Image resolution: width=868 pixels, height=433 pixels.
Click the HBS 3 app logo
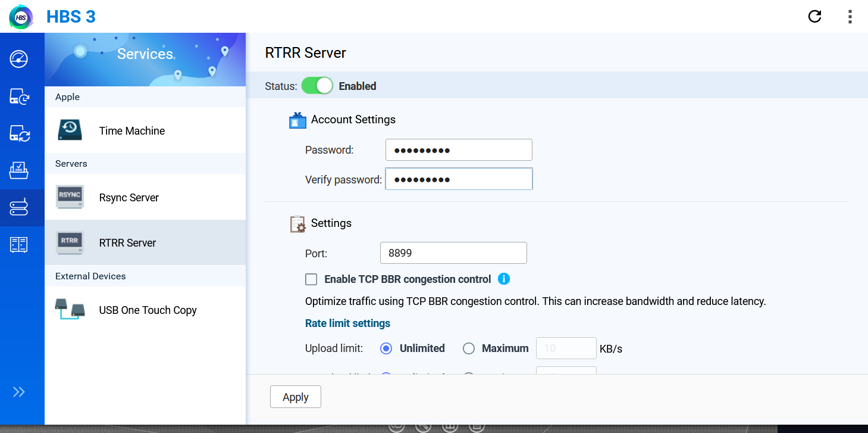21,17
